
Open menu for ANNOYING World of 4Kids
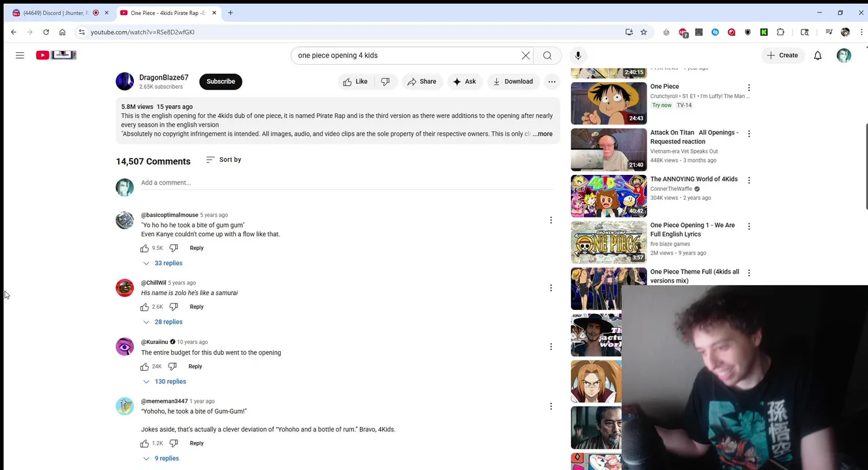[x=749, y=180]
